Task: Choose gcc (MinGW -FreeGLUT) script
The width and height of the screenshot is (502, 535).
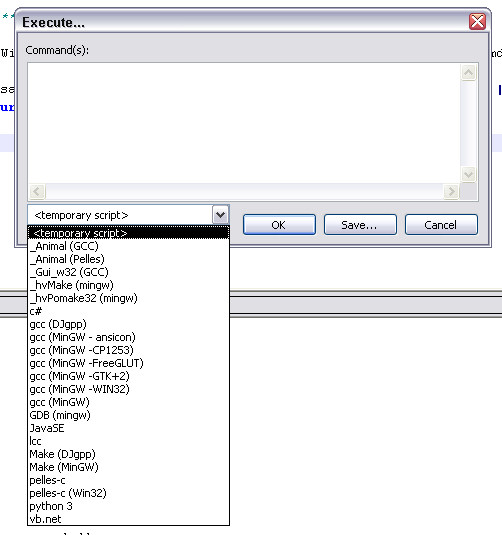Action: pyautogui.click(x=128, y=363)
